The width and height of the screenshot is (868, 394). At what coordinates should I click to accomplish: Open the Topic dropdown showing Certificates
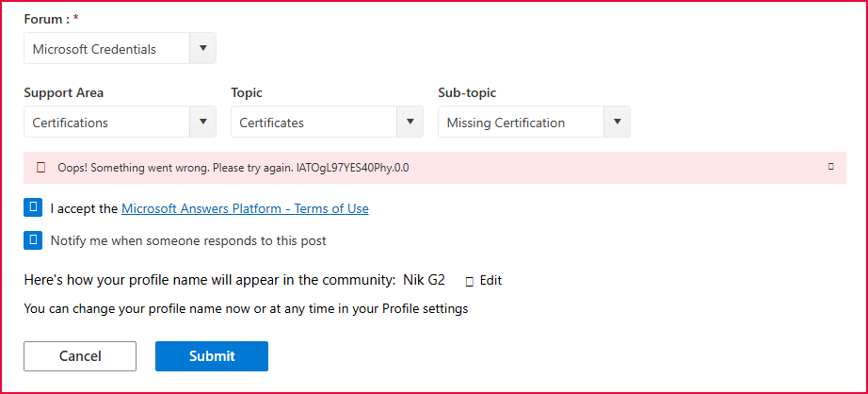pyautogui.click(x=327, y=122)
